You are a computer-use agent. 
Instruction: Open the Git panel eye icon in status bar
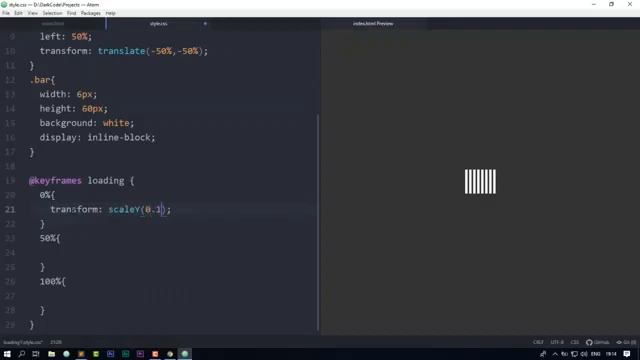point(626,342)
